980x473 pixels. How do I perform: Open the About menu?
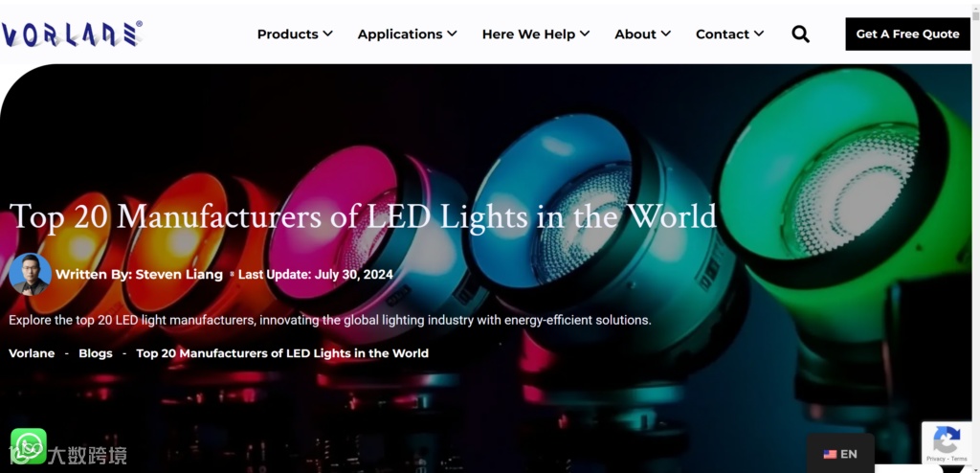tap(642, 34)
